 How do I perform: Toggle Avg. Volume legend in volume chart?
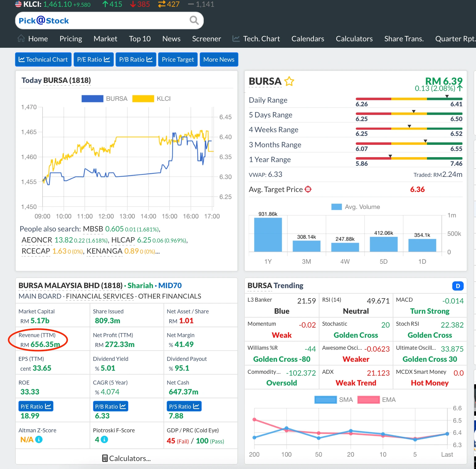click(x=355, y=207)
